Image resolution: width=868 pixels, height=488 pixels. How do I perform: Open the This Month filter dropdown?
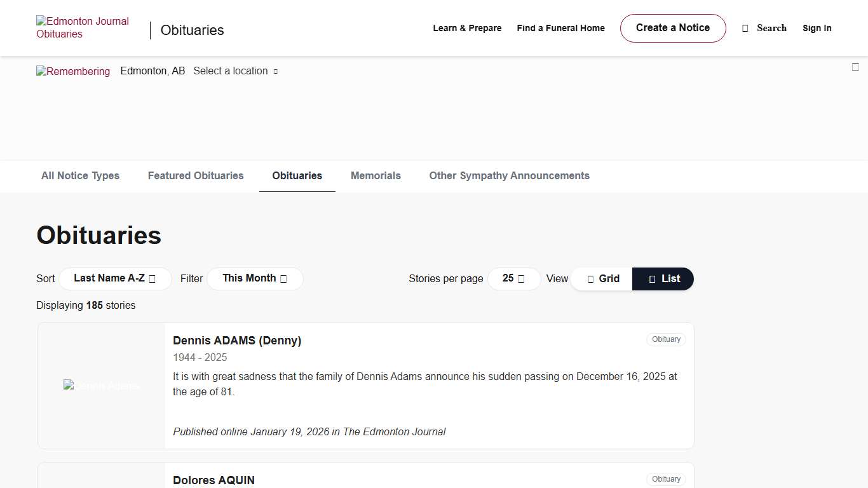pyautogui.click(x=255, y=278)
